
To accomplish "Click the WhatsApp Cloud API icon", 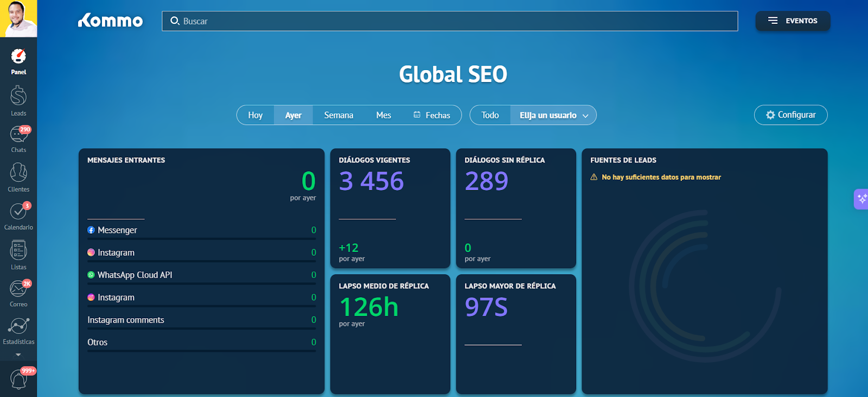I will 91,275.
